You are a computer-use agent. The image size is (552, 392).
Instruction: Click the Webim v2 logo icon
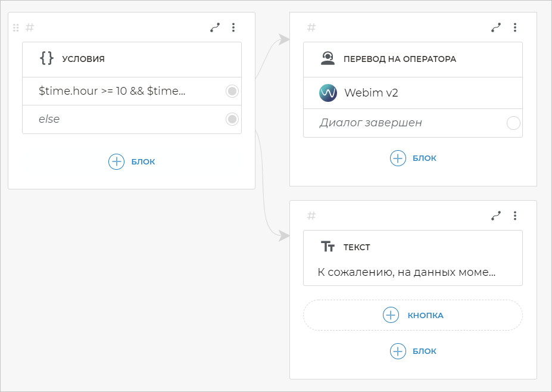click(x=328, y=93)
